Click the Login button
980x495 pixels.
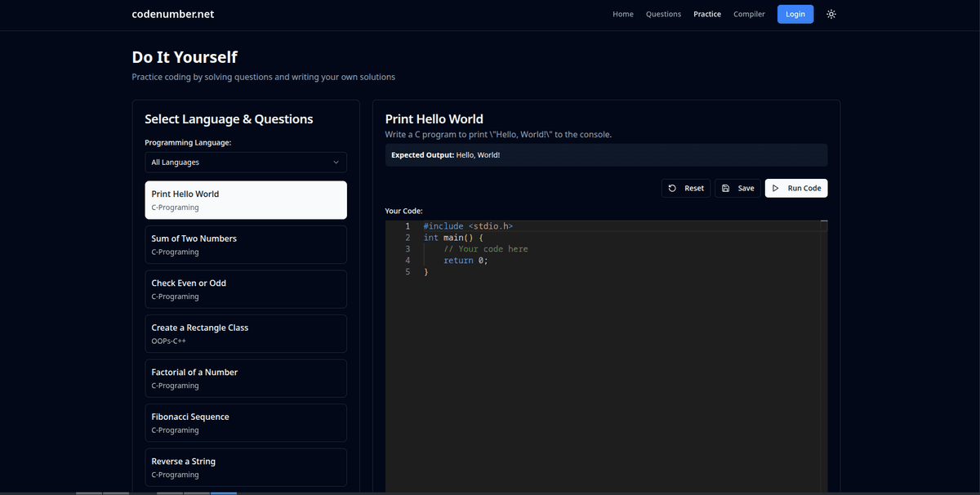coord(795,14)
